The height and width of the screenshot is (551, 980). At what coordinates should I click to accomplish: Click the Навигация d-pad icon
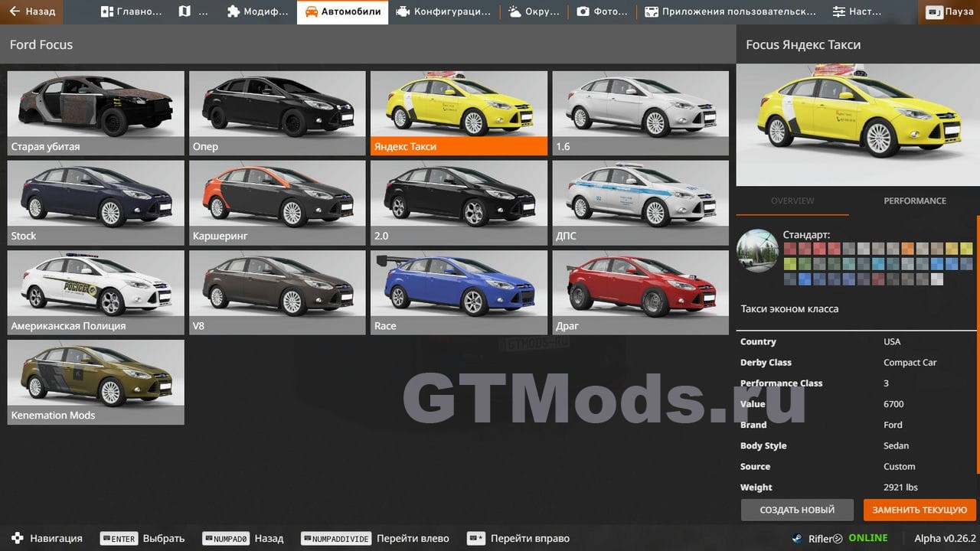click(x=18, y=538)
